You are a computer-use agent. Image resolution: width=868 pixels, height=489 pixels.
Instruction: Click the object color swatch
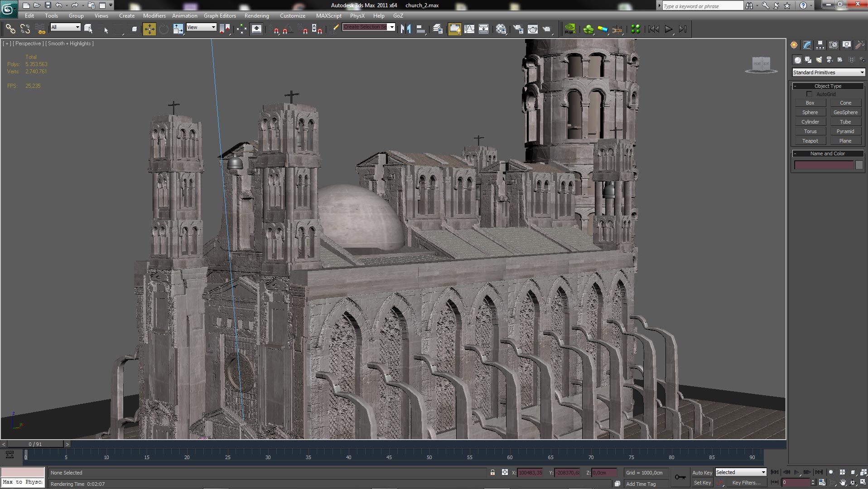[859, 165]
